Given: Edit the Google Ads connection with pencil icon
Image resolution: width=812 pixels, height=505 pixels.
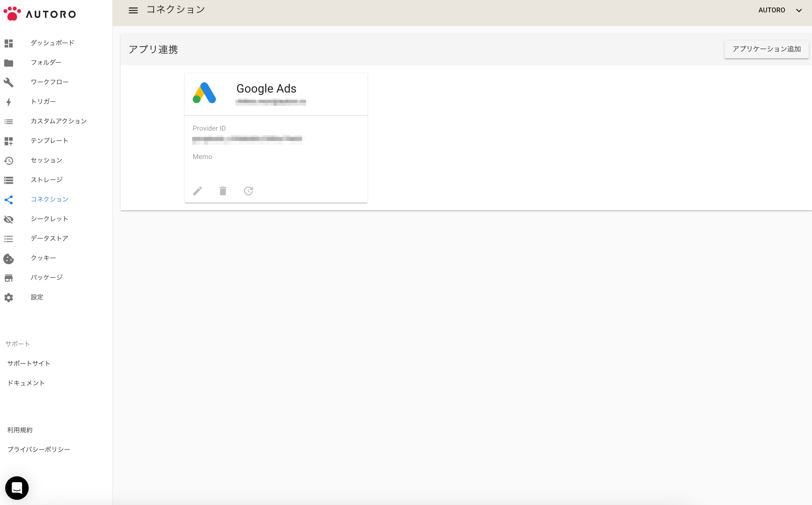Looking at the screenshot, I should (197, 191).
